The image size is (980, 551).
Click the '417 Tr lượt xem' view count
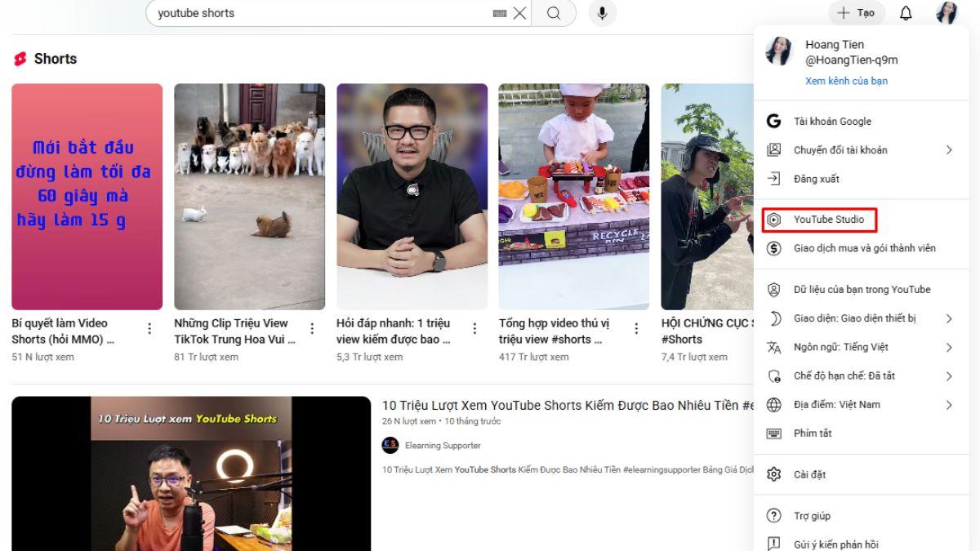tap(534, 357)
